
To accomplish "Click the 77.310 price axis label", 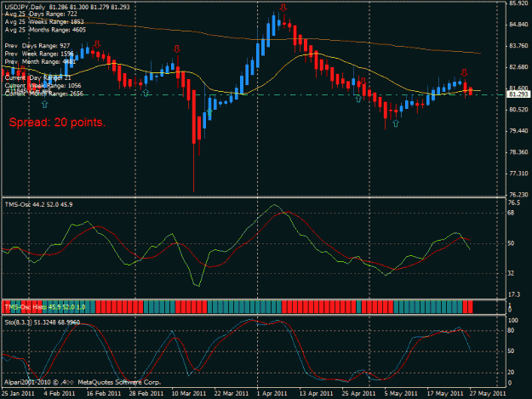I will 518,174.
